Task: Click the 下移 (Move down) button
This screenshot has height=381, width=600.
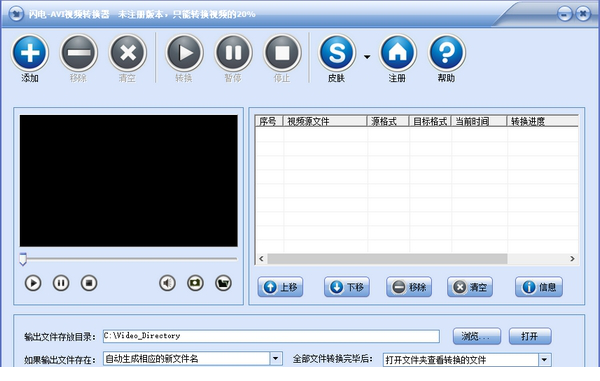Action: (x=347, y=287)
